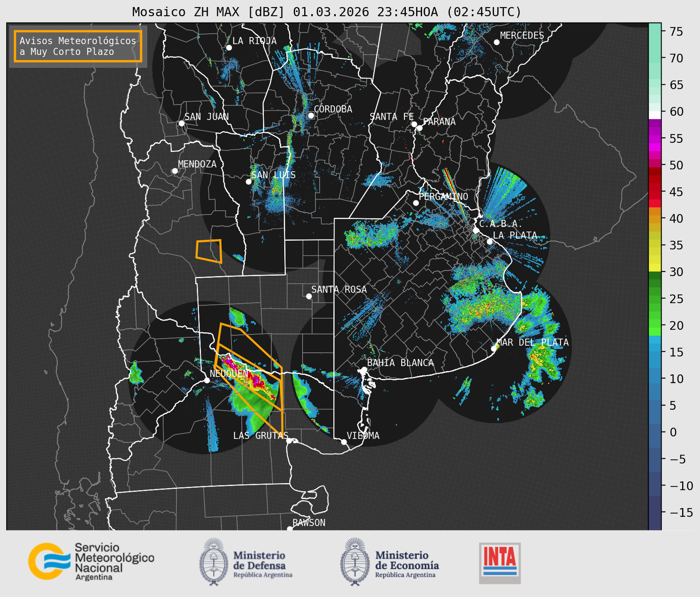Click the BAHÍA BLANCA city label

click(x=400, y=363)
